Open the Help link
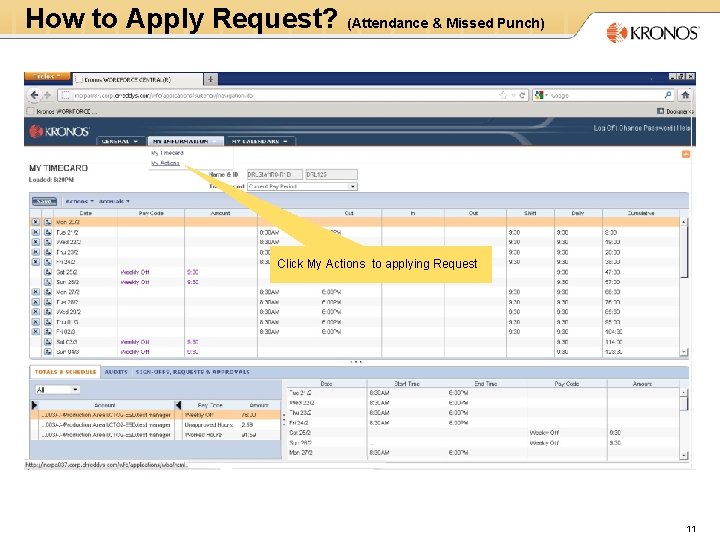Screen dimensions: 720x540 point(685,128)
